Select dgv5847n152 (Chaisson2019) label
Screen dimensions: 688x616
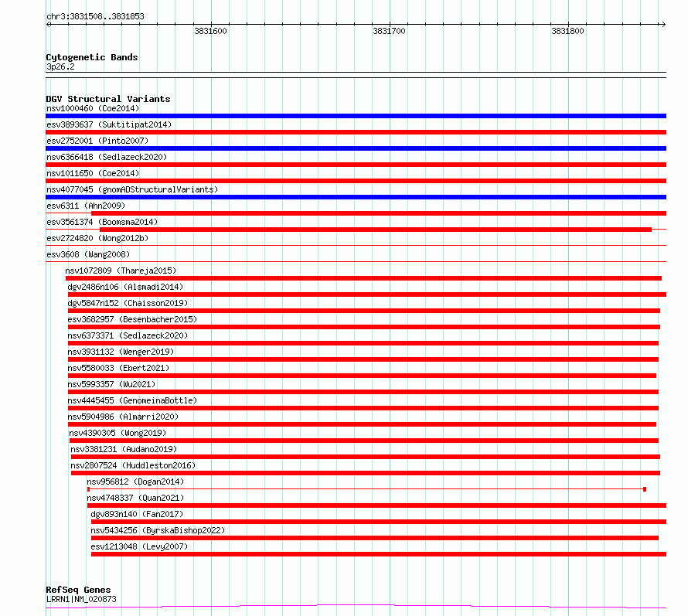pyautogui.click(x=128, y=303)
